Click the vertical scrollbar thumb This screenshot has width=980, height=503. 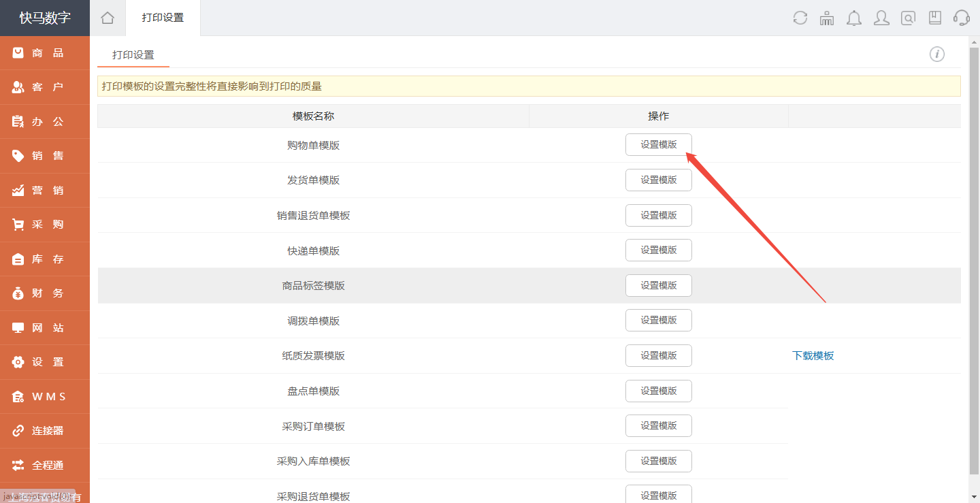pos(974,259)
